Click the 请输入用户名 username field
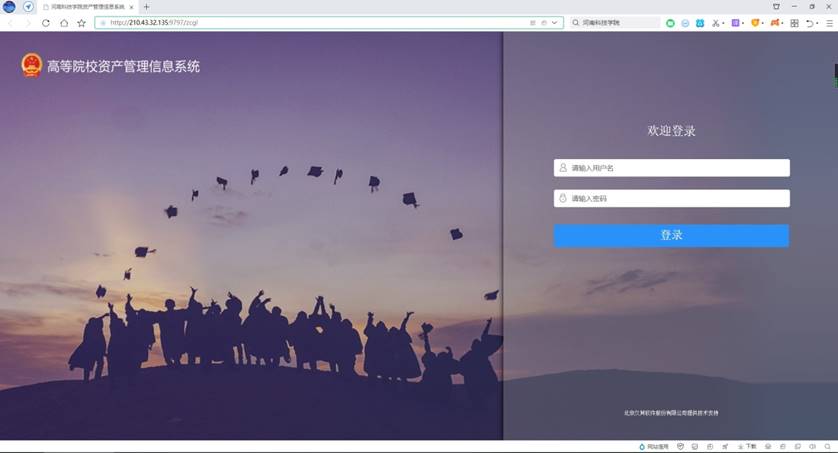This screenshot has width=838, height=453. tap(671, 168)
